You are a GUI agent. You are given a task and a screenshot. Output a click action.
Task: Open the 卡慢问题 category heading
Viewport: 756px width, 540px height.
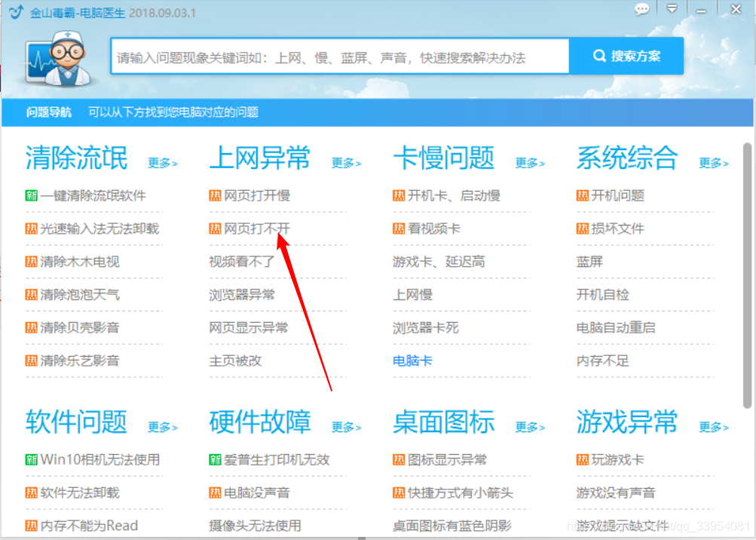tap(443, 158)
